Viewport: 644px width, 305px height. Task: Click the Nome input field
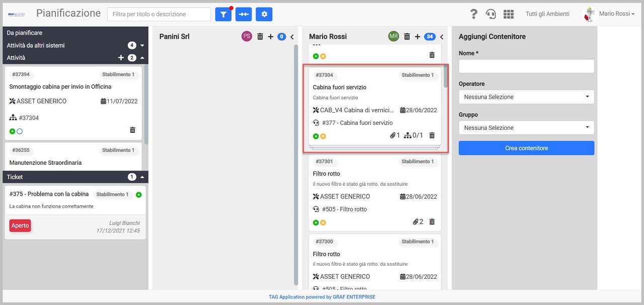[526, 66]
